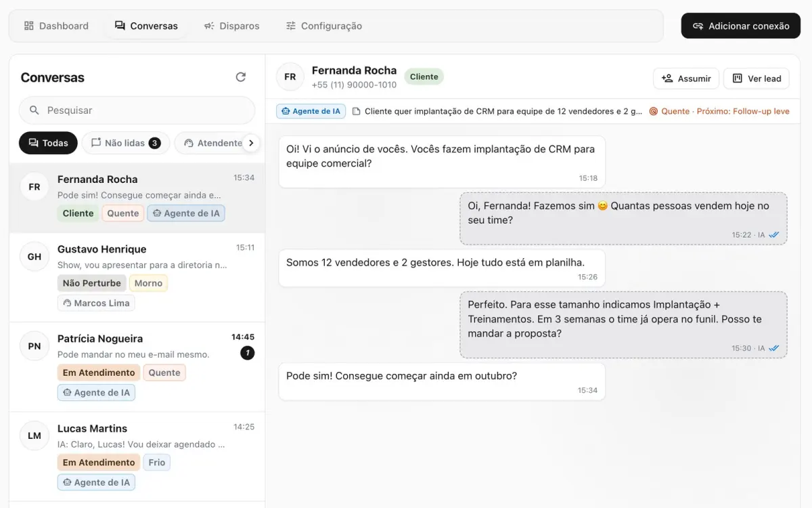Click the unread badge on Patrícia Nogueira
The image size is (812, 508).
click(x=248, y=353)
